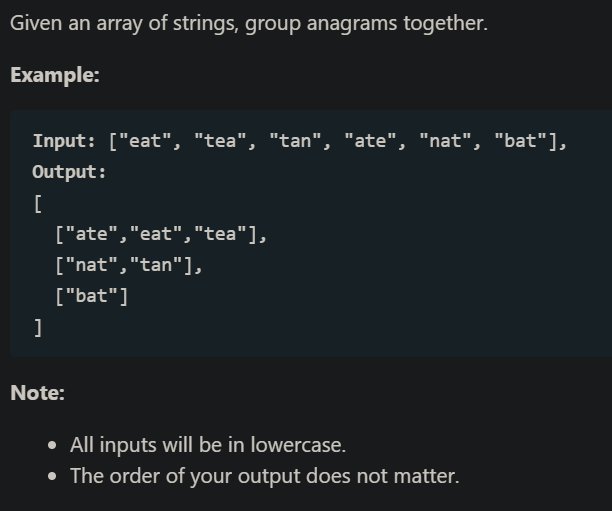Click the ["ate","eat","tea"] output group line
612x511 pixels.
162,234
